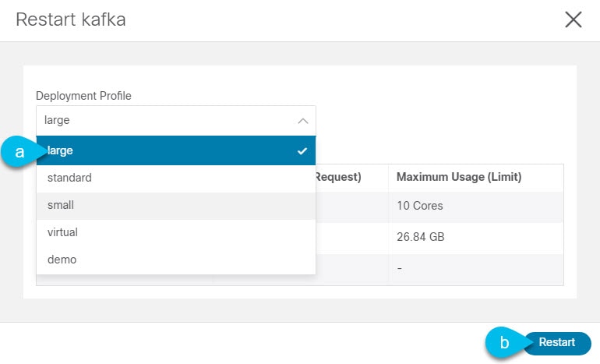This screenshot has width=600, height=364.
Task: Choose the small deployment profile
Action: (176, 206)
